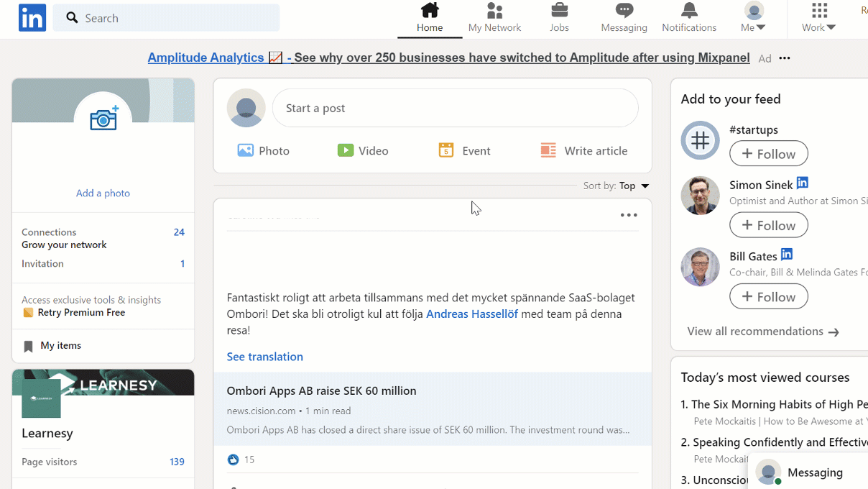This screenshot has height=489, width=868.
Task: Click the user avatar beside Start a post
Action: (246, 108)
